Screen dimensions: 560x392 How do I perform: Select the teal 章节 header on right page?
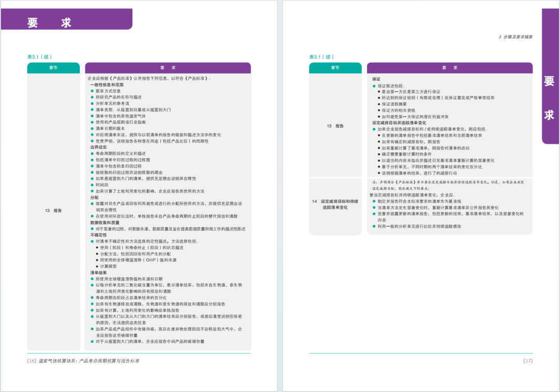tap(335, 68)
